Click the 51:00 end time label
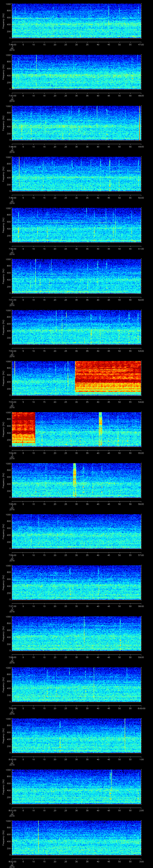The height and width of the screenshot is (868, 153). 141,249
